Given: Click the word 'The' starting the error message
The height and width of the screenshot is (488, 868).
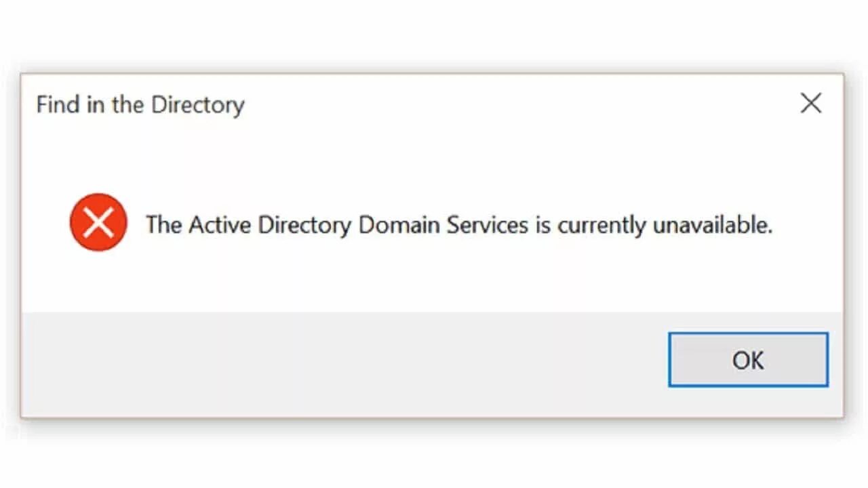Looking at the screenshot, I should 163,224.
